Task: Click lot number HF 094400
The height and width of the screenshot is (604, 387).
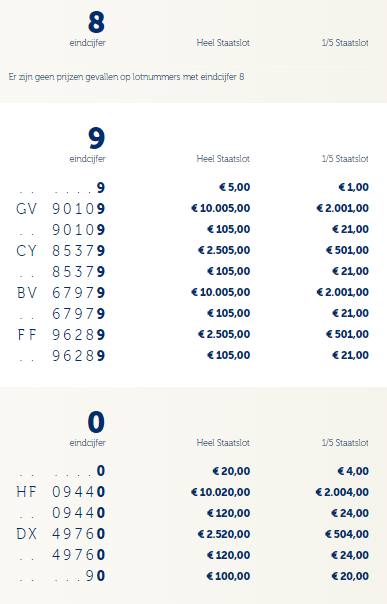Action: 60,492
